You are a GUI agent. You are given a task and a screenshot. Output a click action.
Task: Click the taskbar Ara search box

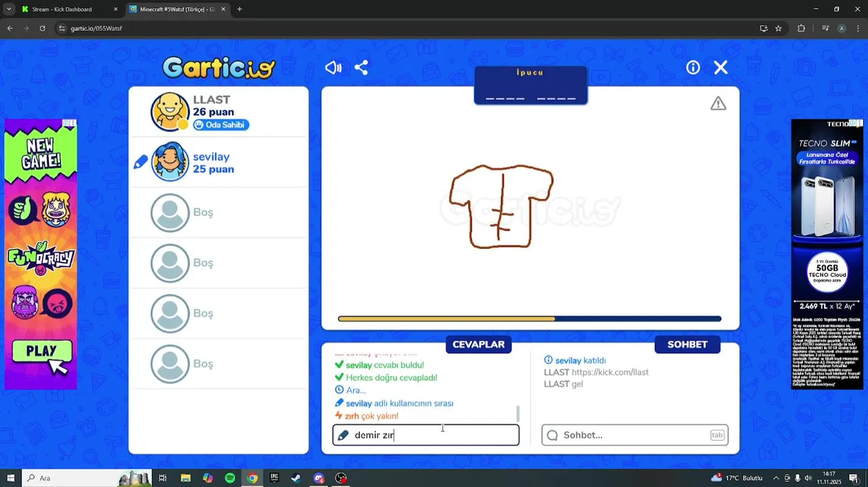pyautogui.click(x=86, y=478)
